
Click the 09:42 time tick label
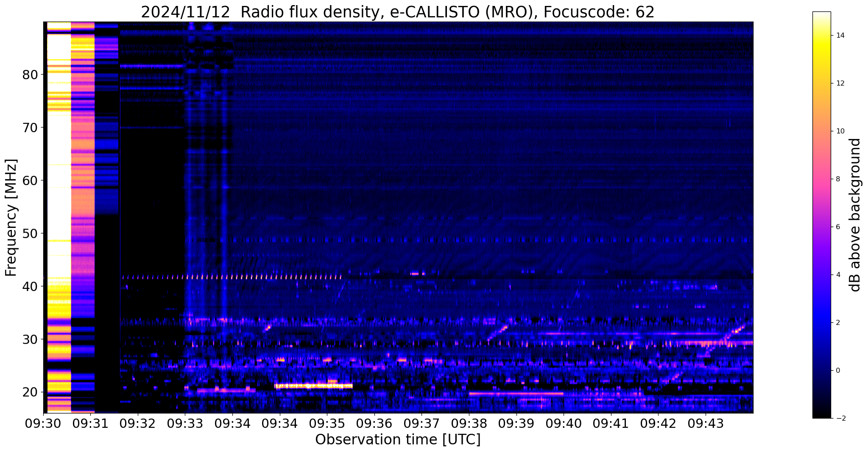(658, 423)
